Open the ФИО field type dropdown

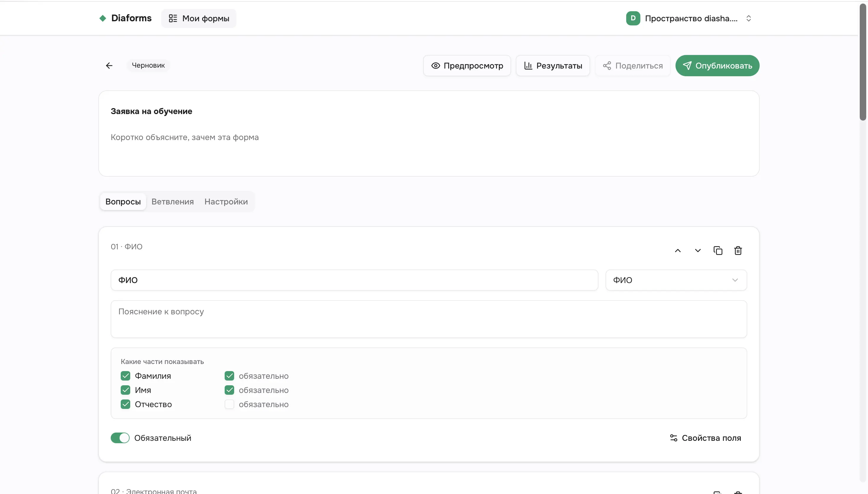click(676, 280)
